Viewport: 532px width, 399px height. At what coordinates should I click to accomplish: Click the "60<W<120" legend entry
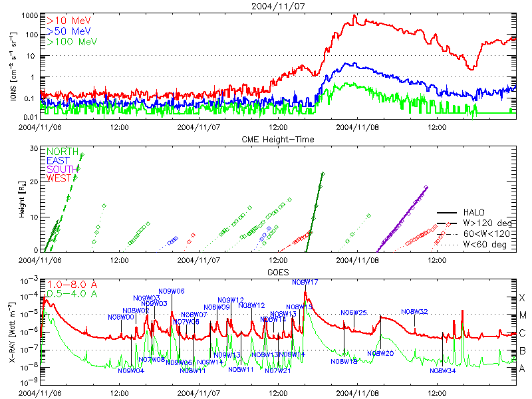click(x=487, y=234)
